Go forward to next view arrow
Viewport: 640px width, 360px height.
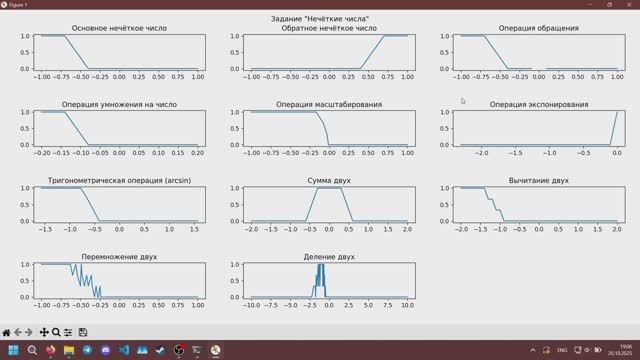(29, 332)
